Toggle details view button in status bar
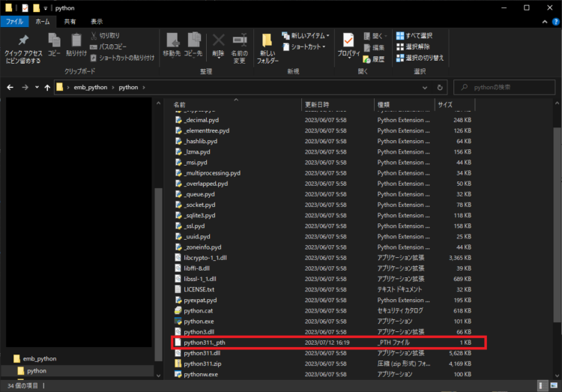 point(542,385)
